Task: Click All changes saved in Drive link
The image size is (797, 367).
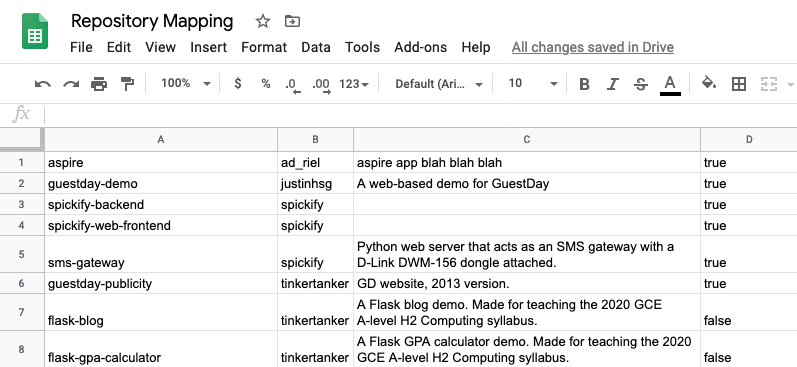Action: 593,47
